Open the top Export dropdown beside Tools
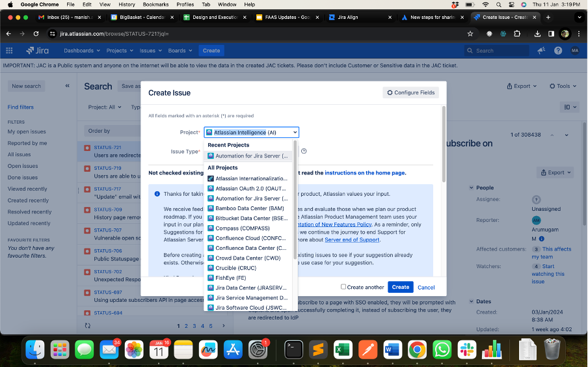588x367 pixels. coord(522,86)
